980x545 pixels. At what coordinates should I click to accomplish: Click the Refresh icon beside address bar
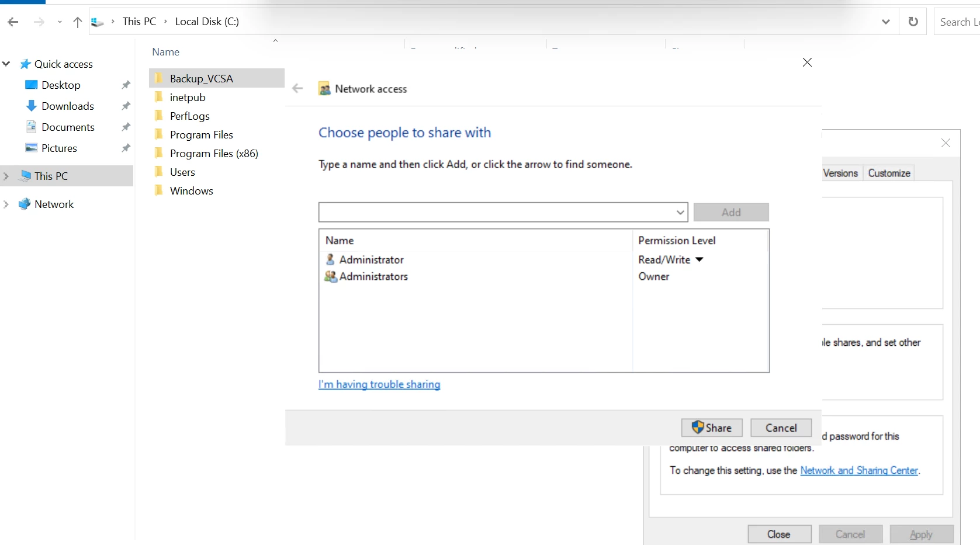pyautogui.click(x=913, y=22)
